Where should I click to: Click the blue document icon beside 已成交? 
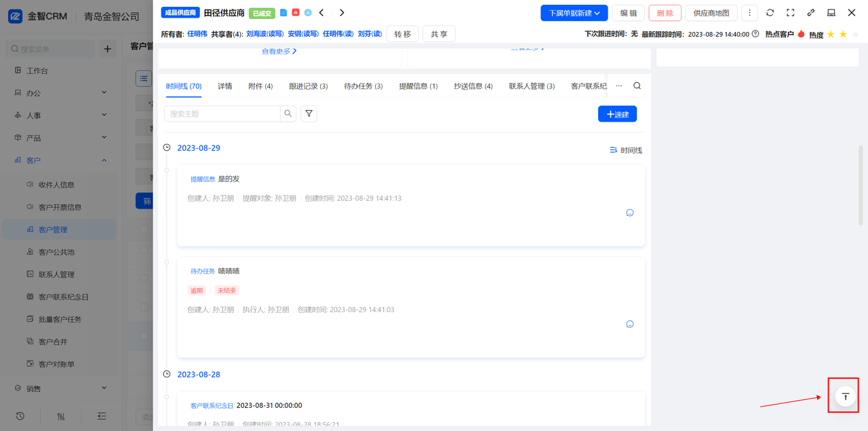pyautogui.click(x=283, y=13)
